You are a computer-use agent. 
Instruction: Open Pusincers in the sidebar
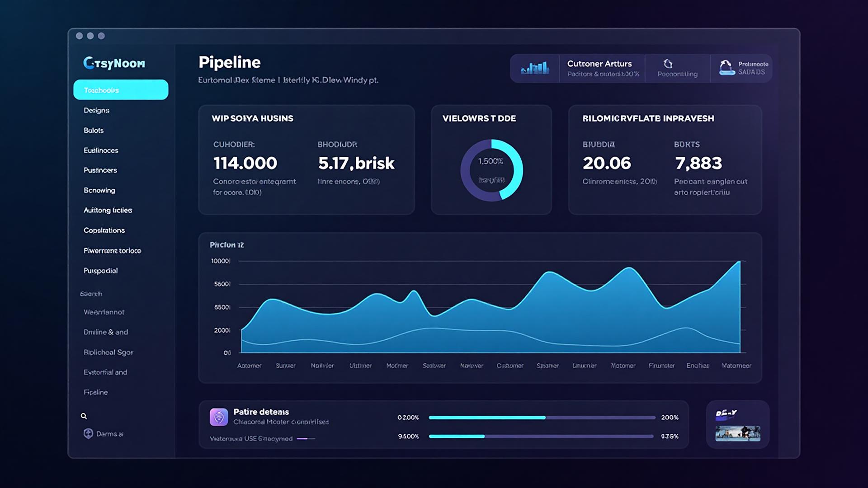tap(100, 170)
